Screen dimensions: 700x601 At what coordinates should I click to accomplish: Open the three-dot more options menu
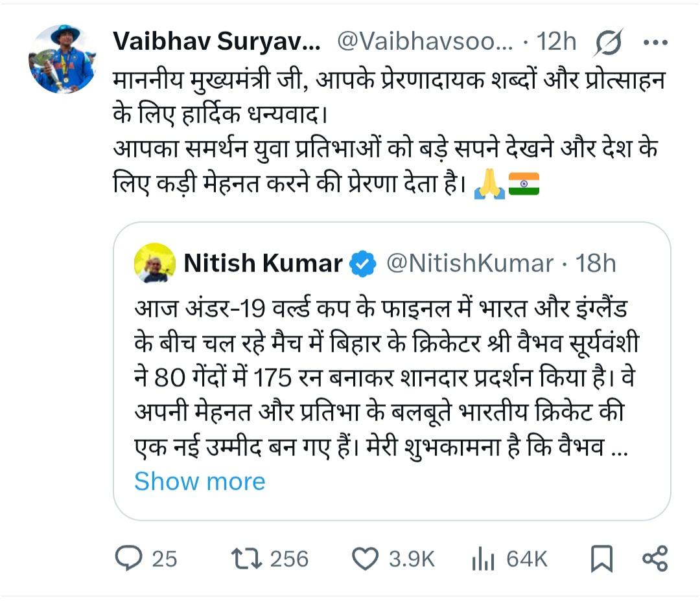click(x=655, y=43)
